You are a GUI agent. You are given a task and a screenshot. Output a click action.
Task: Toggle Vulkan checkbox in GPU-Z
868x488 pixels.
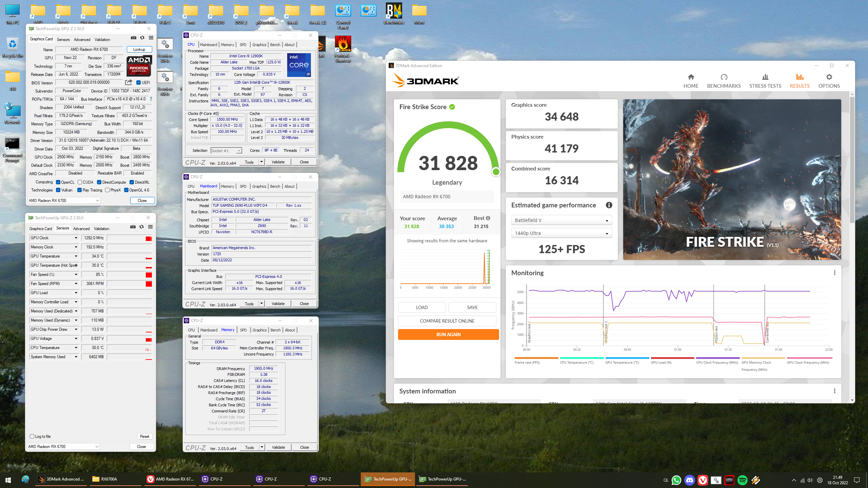[58, 190]
